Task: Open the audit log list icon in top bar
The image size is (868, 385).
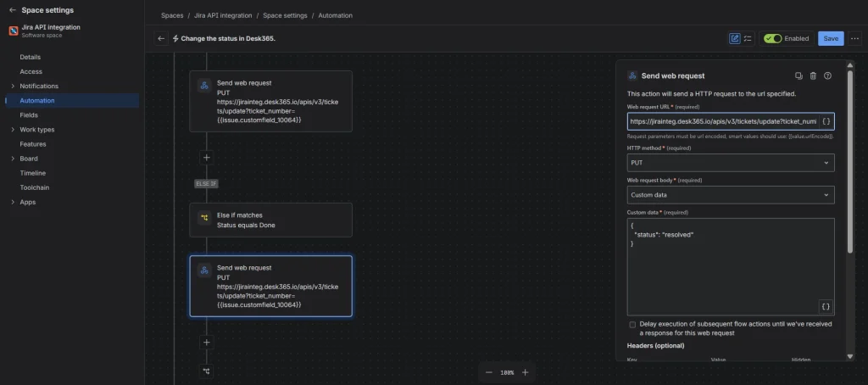Action: pyautogui.click(x=748, y=39)
